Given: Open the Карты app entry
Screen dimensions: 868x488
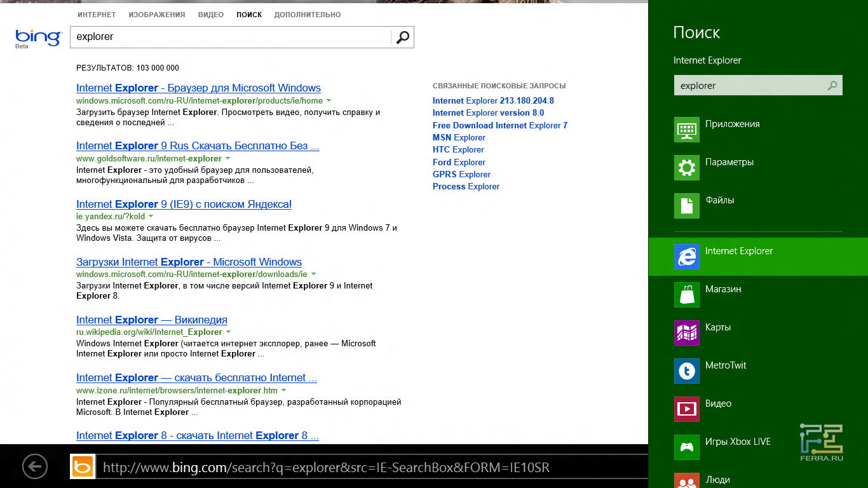Looking at the screenshot, I should click(x=718, y=328).
